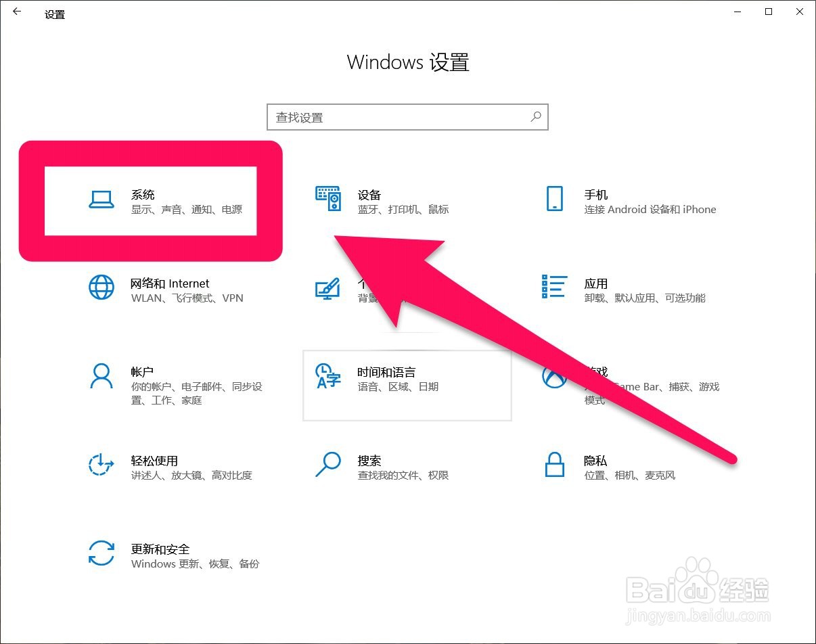Open the 手机 settings category
Image resolution: width=816 pixels, height=644 pixels.
[x=633, y=201]
